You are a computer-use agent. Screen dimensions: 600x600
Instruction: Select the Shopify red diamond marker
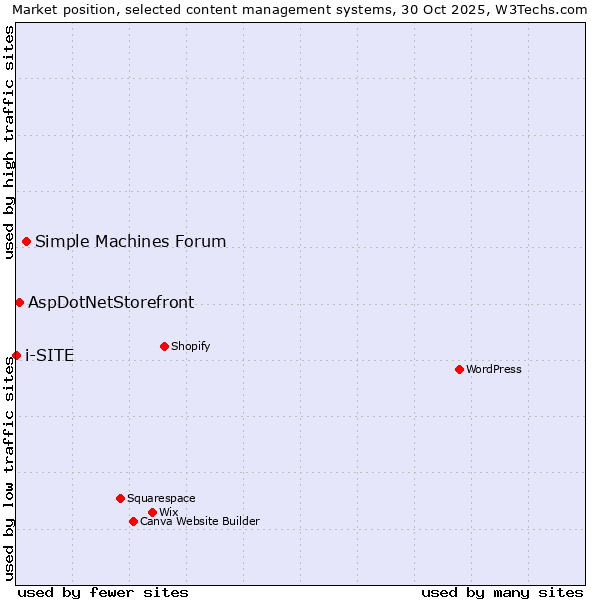[164, 346]
